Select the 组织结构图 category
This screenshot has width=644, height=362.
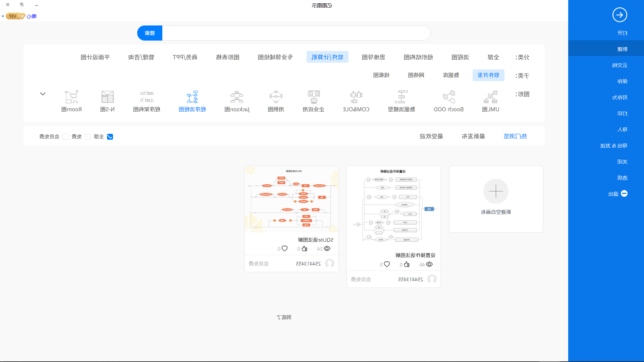click(x=418, y=57)
